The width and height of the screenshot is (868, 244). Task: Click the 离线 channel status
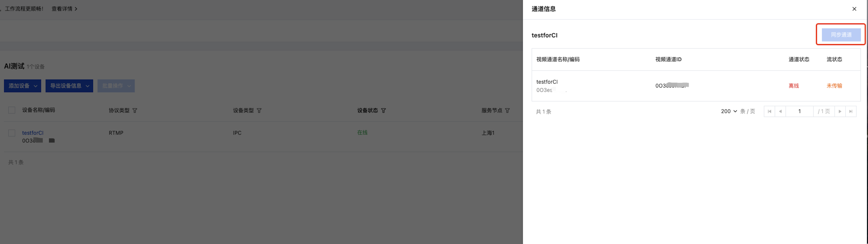pyautogui.click(x=794, y=86)
